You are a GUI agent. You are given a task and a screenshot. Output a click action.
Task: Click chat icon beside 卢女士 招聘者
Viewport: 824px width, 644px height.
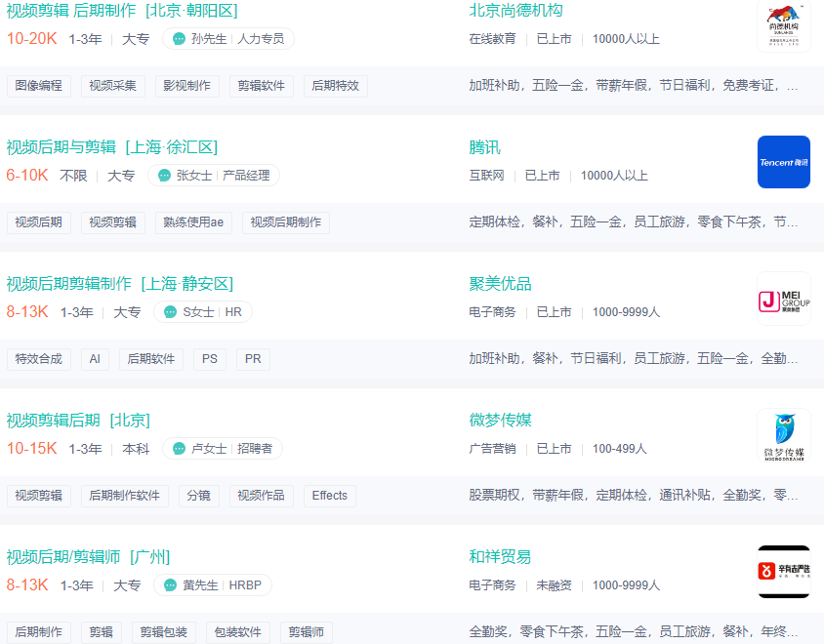click(180, 449)
